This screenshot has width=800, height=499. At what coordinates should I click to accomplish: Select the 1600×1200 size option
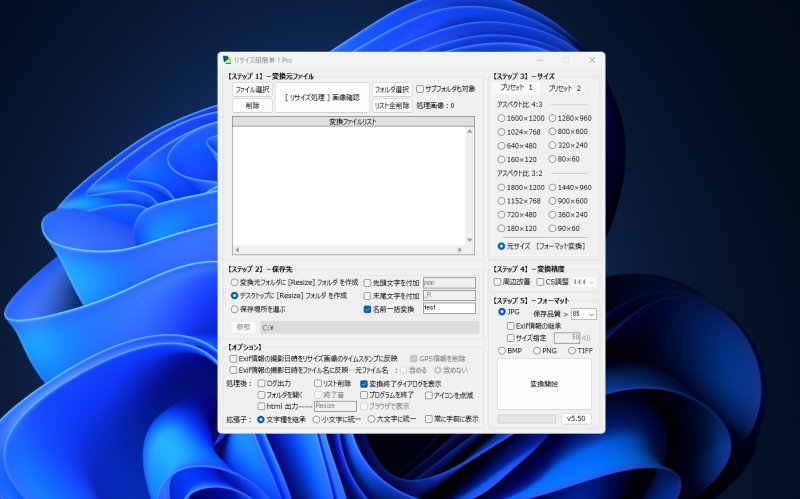click(x=521, y=118)
